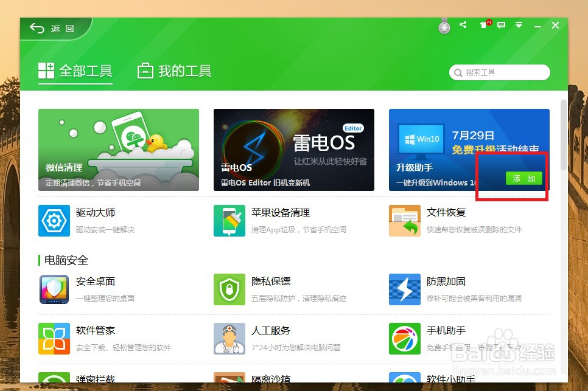Open the main menu dropdown arrow icon
Image resolution: width=588 pixels, height=391 pixels.
(519, 25)
